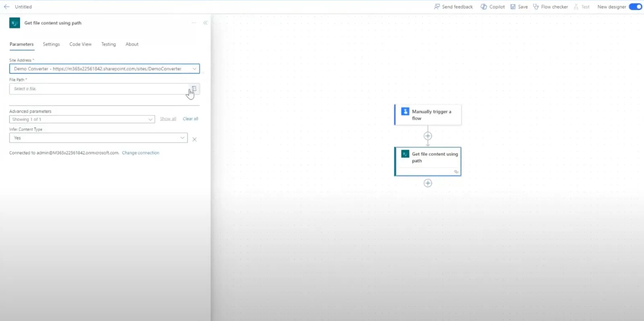Open the Testing tab
The height and width of the screenshot is (321, 644).
(108, 44)
